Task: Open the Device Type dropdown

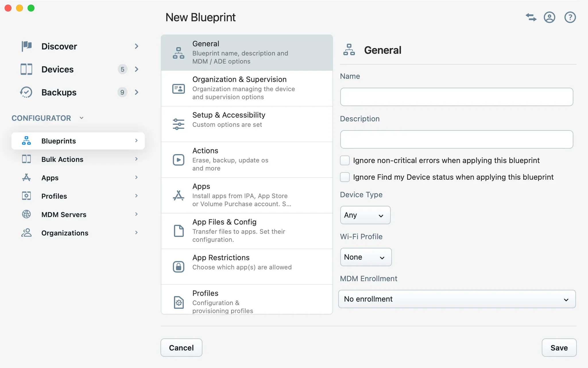Action: 365,215
